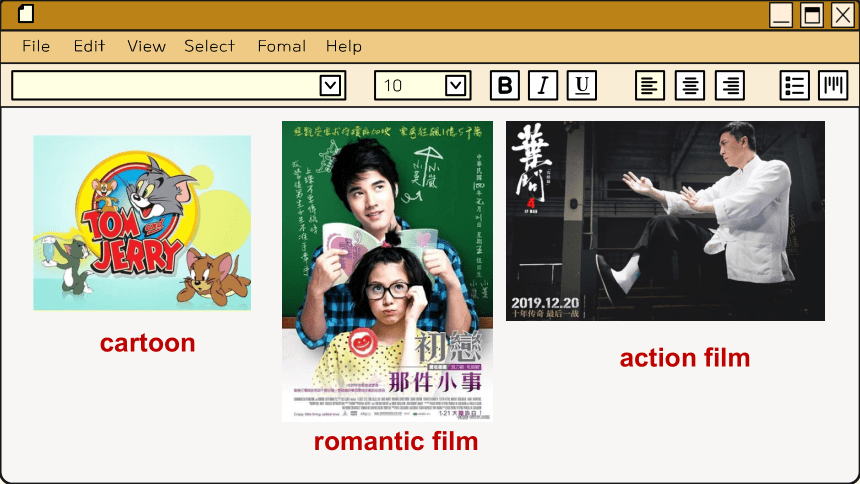Image resolution: width=860 pixels, height=484 pixels.
Task: Align text left
Action: point(650,86)
